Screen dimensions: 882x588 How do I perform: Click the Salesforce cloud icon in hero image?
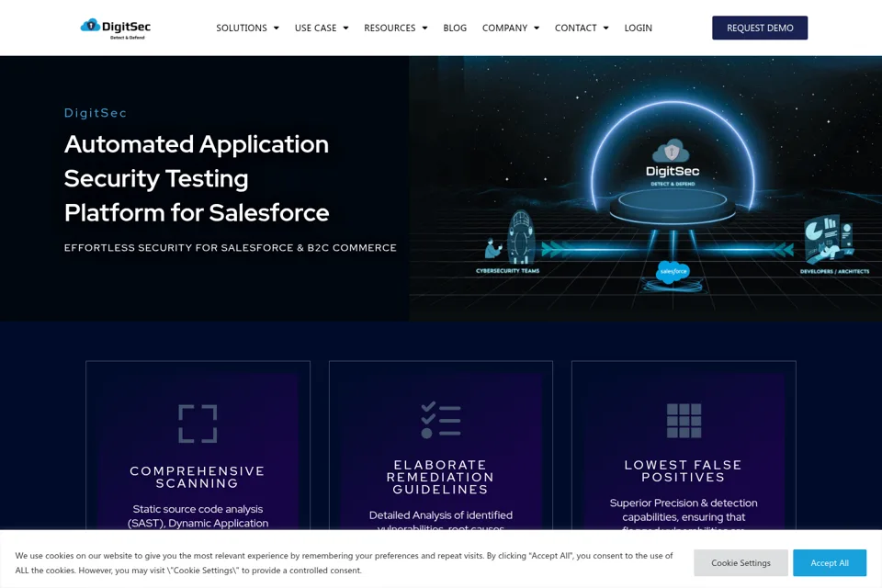point(673,272)
